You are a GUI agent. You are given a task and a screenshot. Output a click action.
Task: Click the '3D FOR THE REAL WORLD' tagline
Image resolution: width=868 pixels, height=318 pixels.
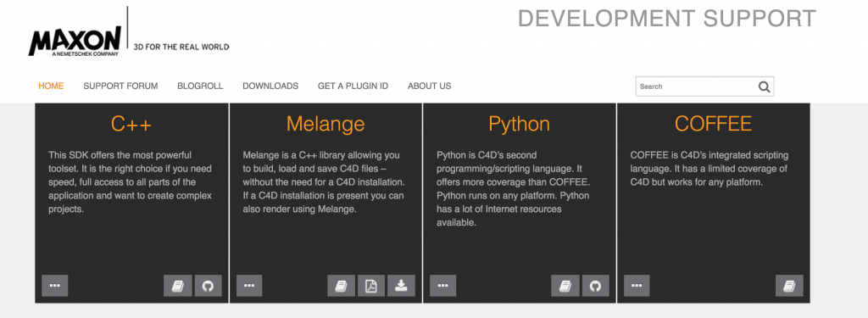[181, 47]
